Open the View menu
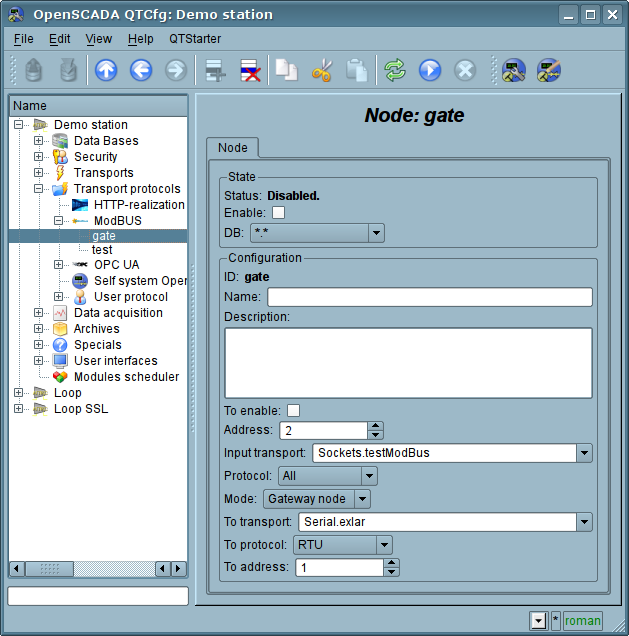Image resolution: width=629 pixels, height=636 pixels. coord(99,38)
